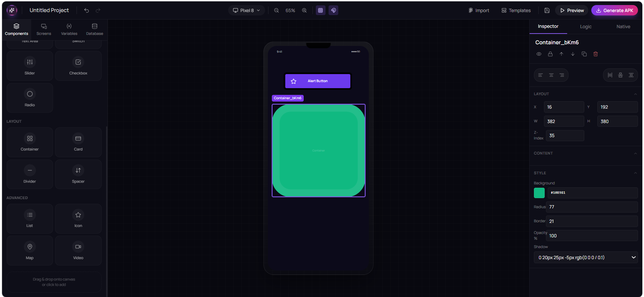This screenshot has height=297, width=644.
Task: Open the Pixel 8 device dropdown
Action: 247,10
